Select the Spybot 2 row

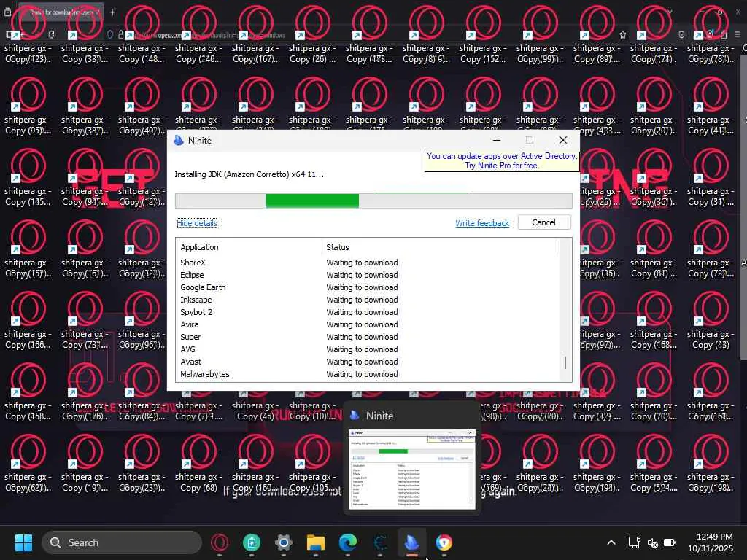(367, 312)
